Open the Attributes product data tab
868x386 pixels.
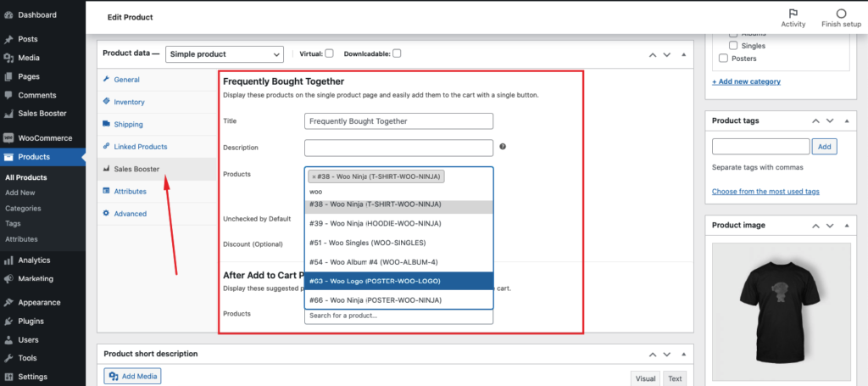click(157, 191)
